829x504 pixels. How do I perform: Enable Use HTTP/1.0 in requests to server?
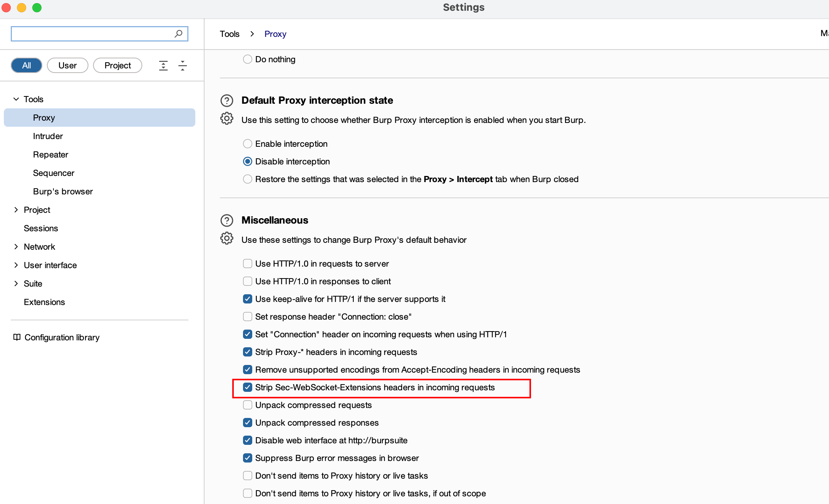point(248,264)
